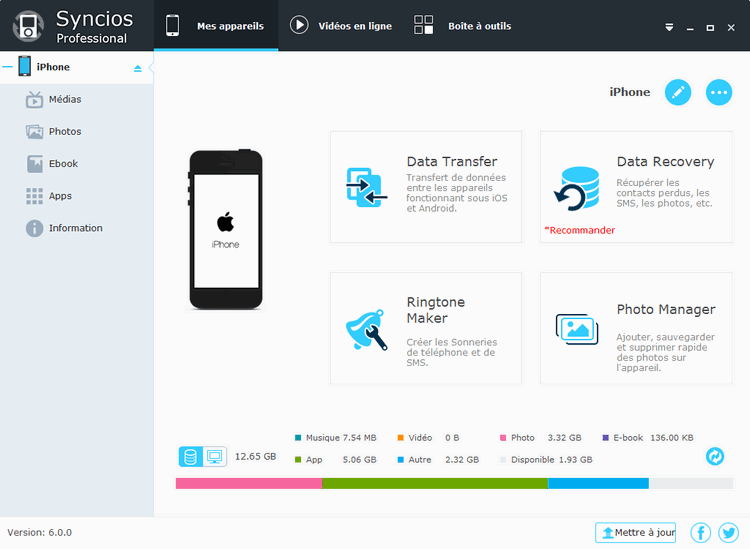Click the Data Transfer arrows icon
This screenshot has height=549, width=750.
click(366, 187)
